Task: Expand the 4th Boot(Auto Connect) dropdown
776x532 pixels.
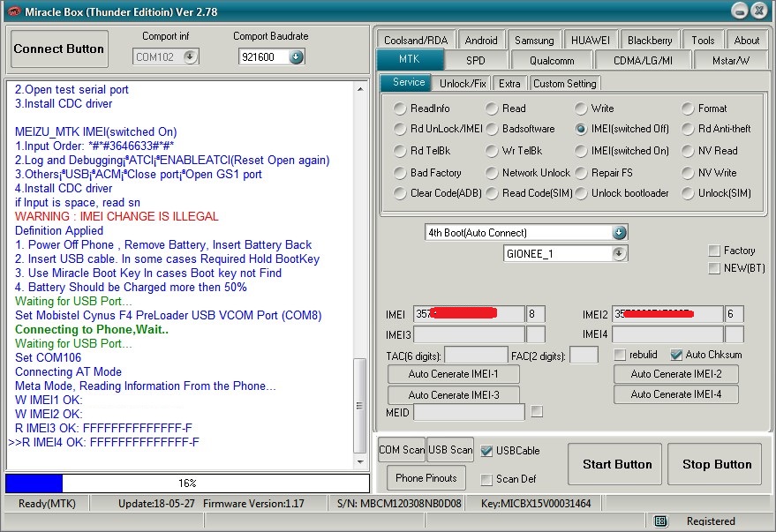Action: (x=619, y=232)
